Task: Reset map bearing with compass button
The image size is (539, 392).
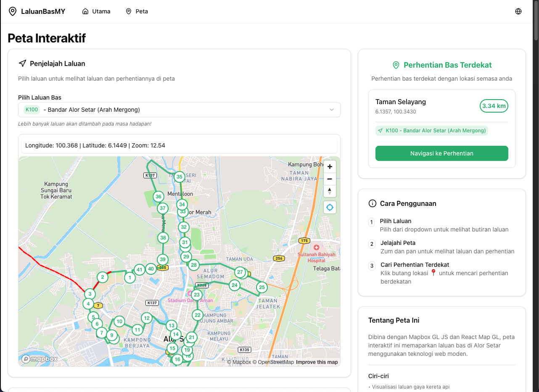Action: [x=330, y=191]
